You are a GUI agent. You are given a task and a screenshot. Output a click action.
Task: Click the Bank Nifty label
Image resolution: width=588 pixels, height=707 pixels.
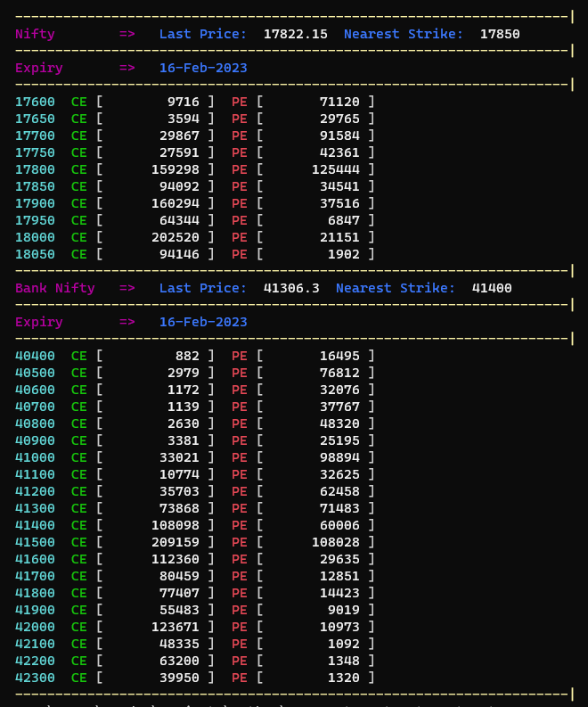click(x=55, y=288)
